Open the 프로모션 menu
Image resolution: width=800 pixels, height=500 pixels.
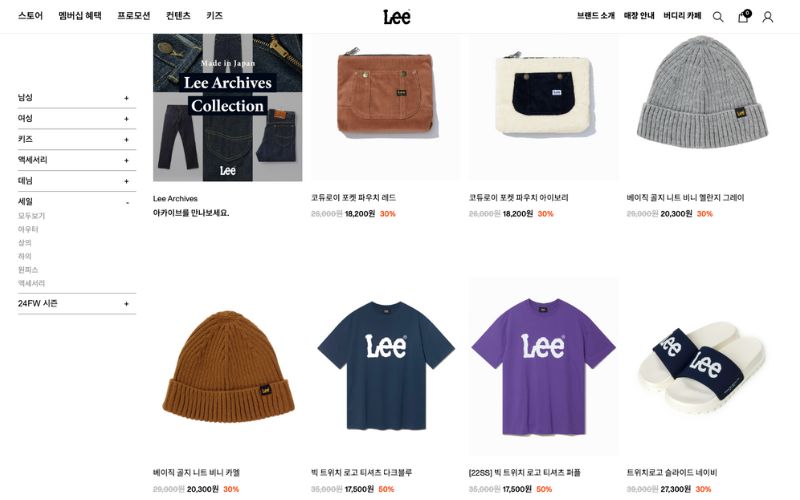pyautogui.click(x=134, y=16)
